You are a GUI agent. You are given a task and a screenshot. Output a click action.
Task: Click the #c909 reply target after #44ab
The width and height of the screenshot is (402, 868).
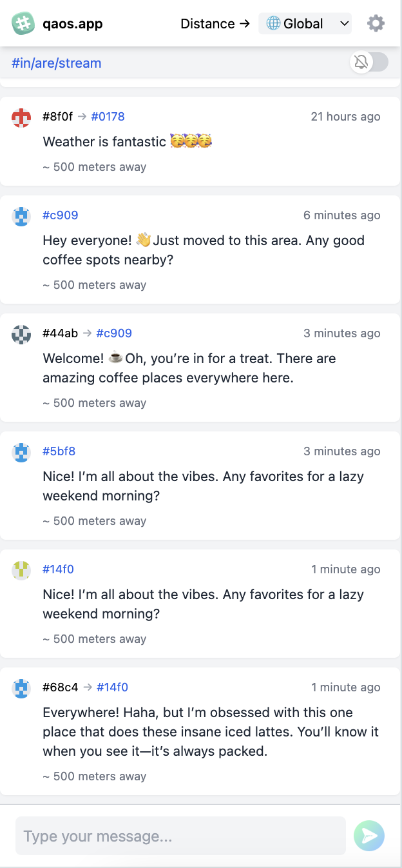click(114, 333)
